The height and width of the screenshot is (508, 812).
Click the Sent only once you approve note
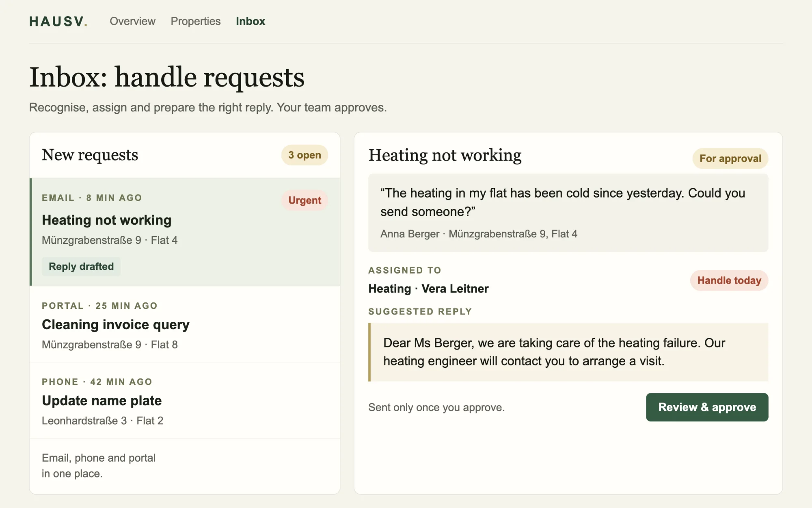436,407
